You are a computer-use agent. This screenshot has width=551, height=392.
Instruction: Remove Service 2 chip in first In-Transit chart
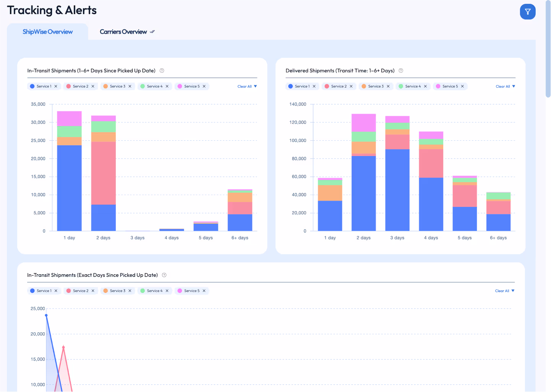93,86
